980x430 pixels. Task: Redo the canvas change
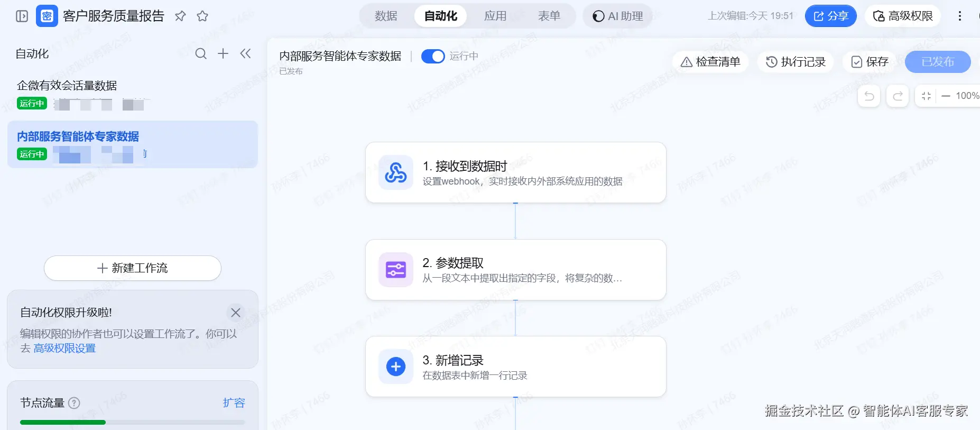click(898, 96)
